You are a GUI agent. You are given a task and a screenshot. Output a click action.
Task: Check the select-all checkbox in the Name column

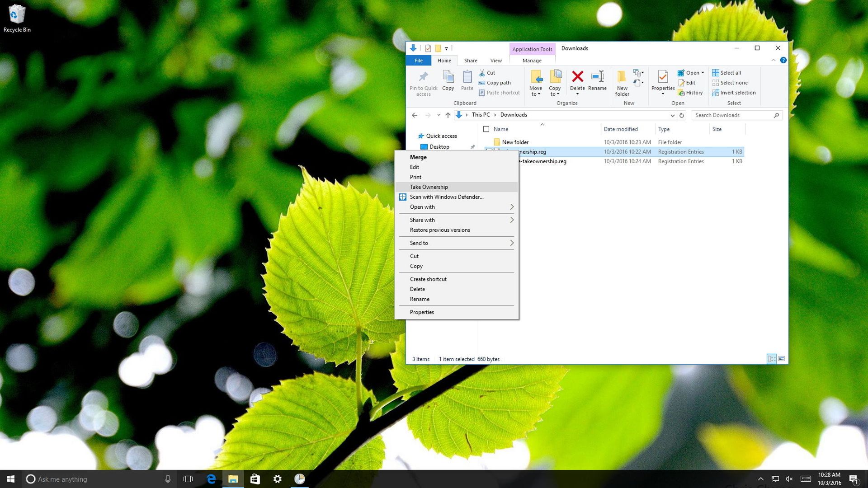486,129
